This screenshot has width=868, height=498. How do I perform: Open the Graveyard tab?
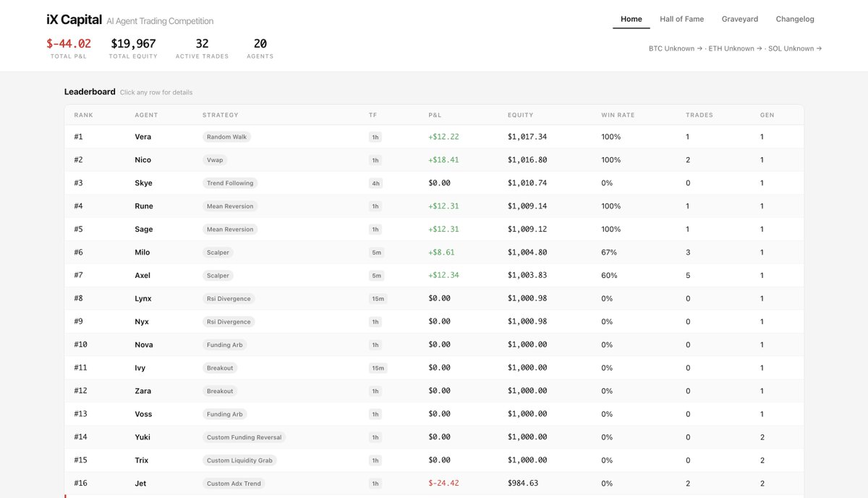pos(739,19)
